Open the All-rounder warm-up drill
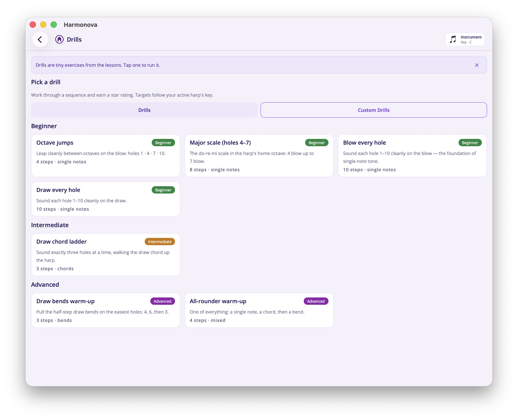Viewport: 518px width, 420px height. tap(259, 310)
